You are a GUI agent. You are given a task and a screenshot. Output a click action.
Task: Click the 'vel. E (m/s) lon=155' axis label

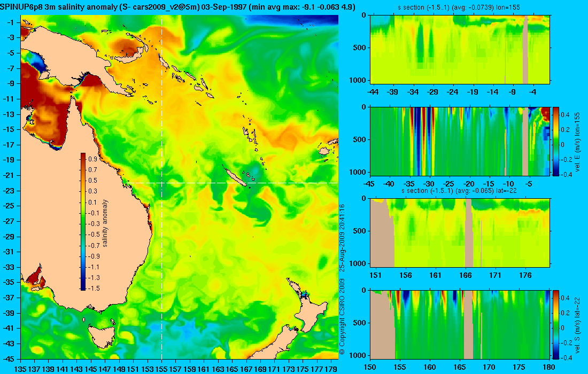coord(578,141)
